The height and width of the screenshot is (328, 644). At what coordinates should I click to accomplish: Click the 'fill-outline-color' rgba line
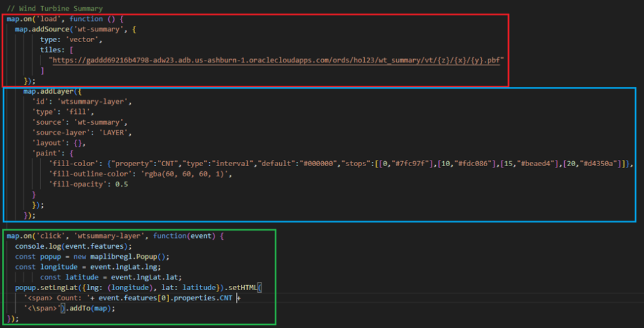[x=140, y=174]
